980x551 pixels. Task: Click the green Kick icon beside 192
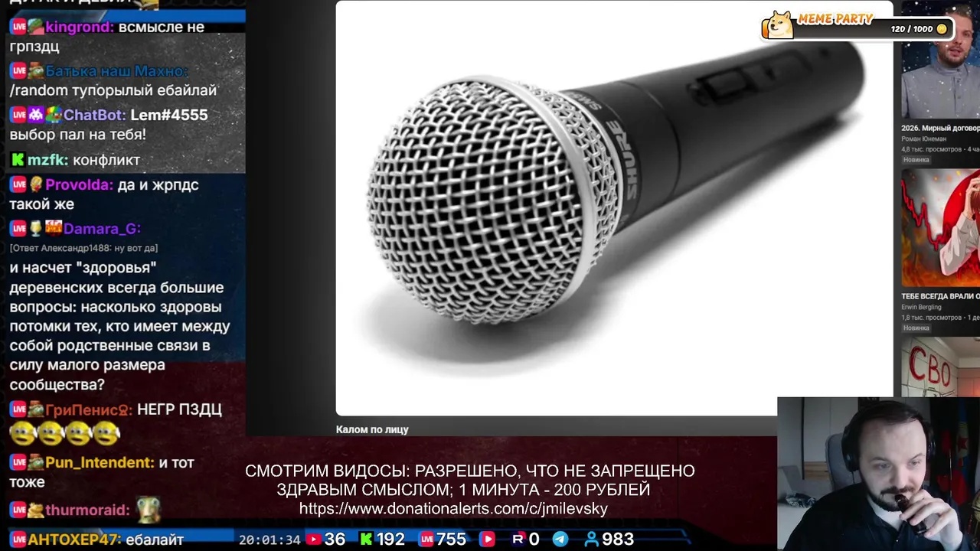[365, 540]
